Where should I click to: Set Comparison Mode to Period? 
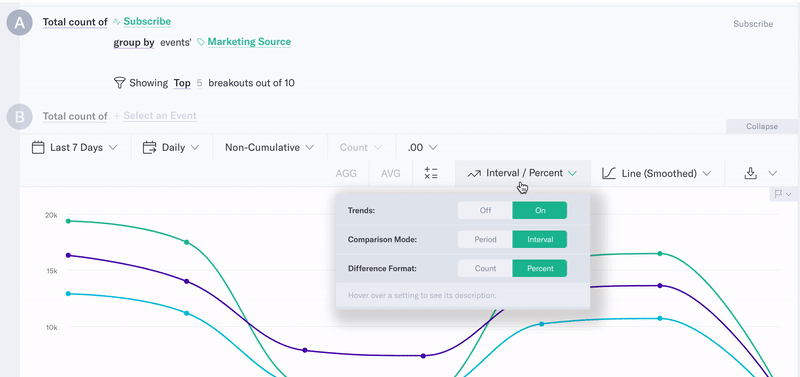pos(485,239)
